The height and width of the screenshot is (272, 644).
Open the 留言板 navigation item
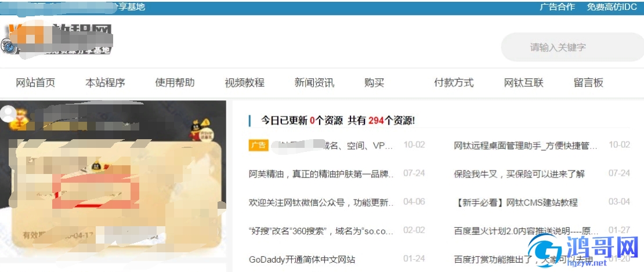pyautogui.click(x=588, y=83)
